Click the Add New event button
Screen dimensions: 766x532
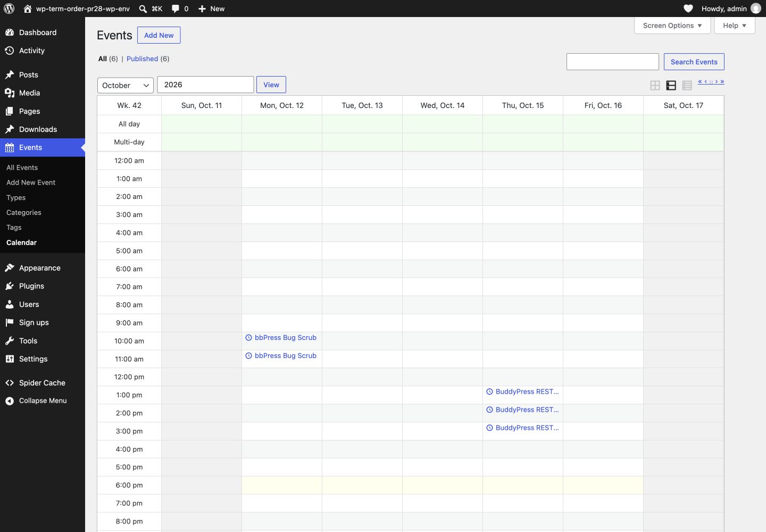(x=159, y=35)
